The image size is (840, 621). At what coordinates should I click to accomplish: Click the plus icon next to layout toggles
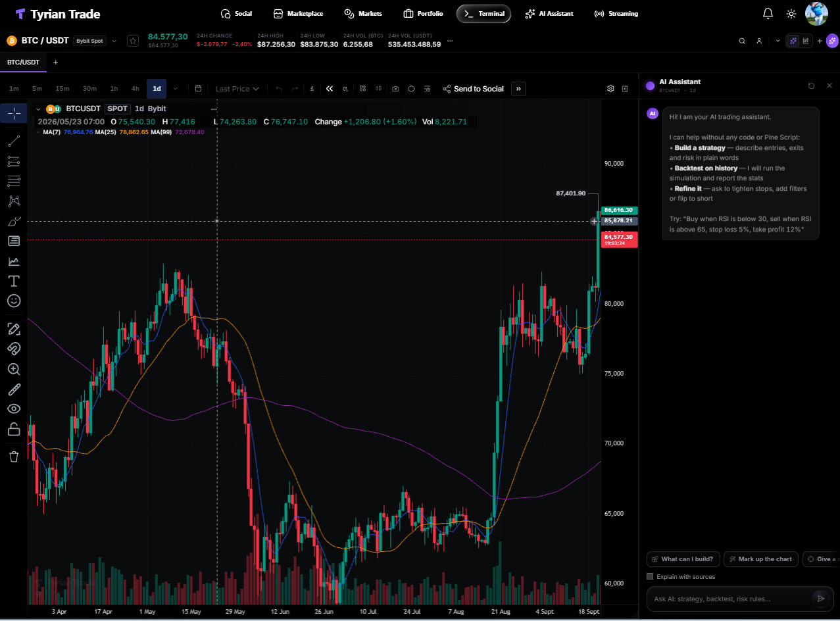(x=820, y=41)
